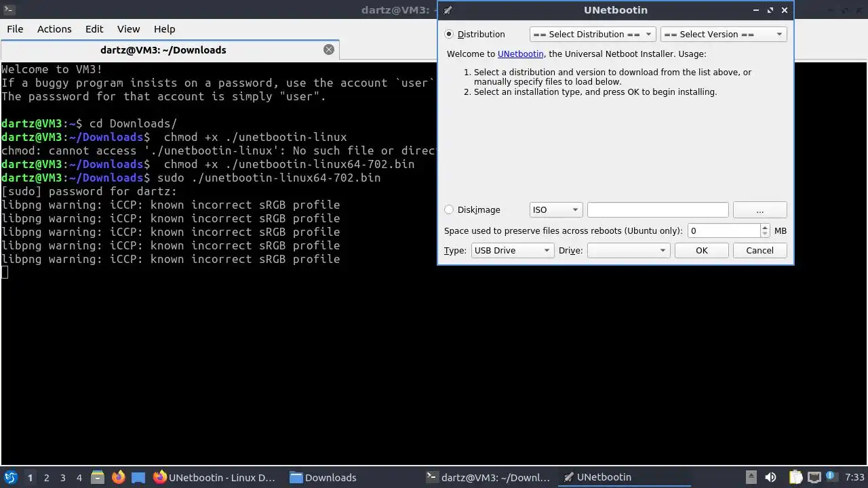Select the Diskimage radio button
This screenshot has width=868, height=488.
[x=449, y=209]
